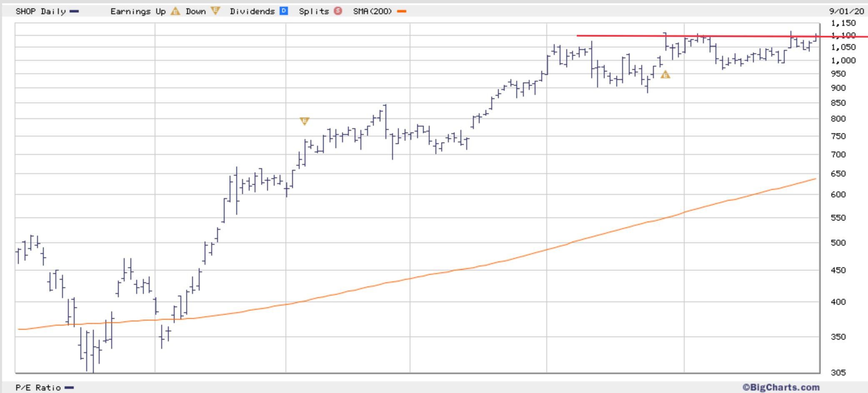This screenshot has height=393, width=868.
Task: Click the Earnings Up triangle legend icon
Action: pos(175,11)
